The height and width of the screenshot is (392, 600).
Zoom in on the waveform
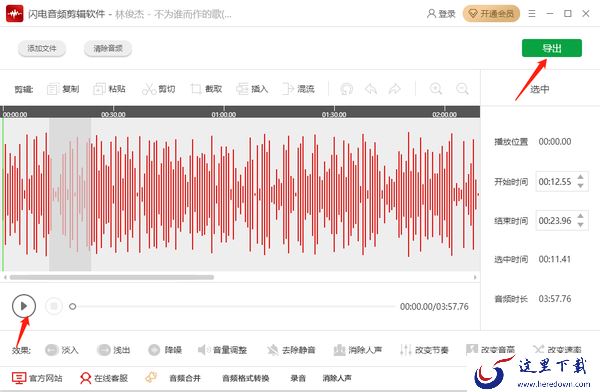point(436,89)
